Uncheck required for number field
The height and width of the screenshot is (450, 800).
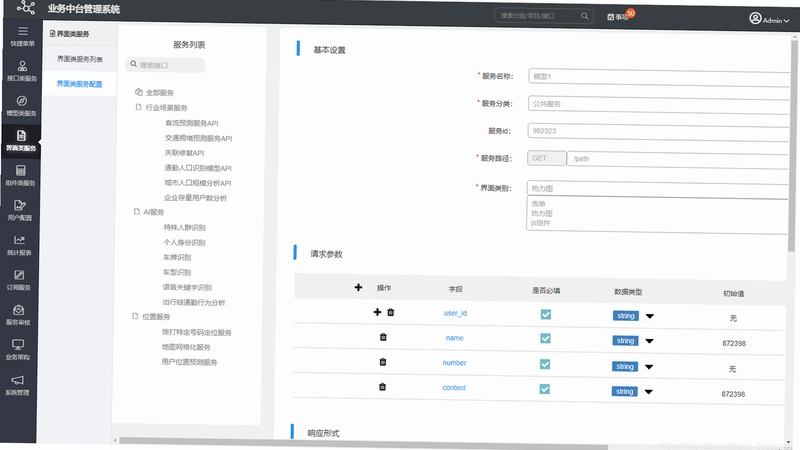coord(545,364)
